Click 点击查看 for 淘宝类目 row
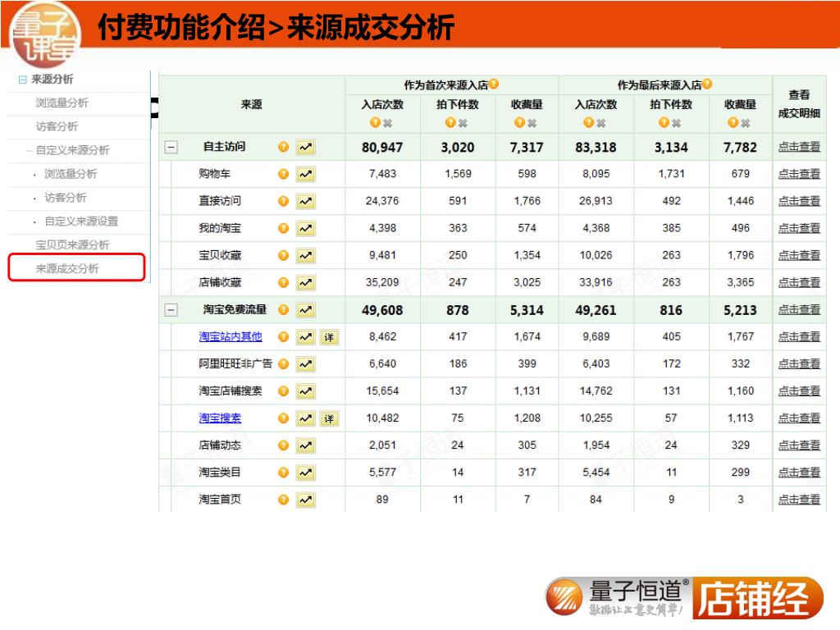Image resolution: width=840 pixels, height=630 pixels. [x=799, y=472]
